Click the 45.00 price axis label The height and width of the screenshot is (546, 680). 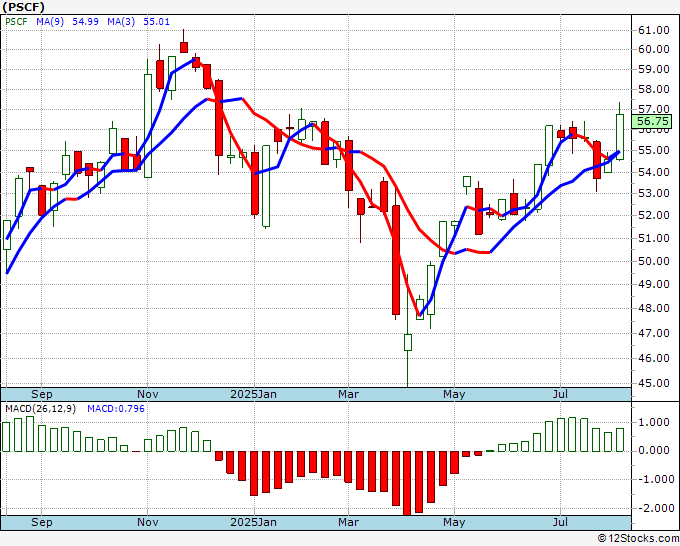tap(654, 383)
